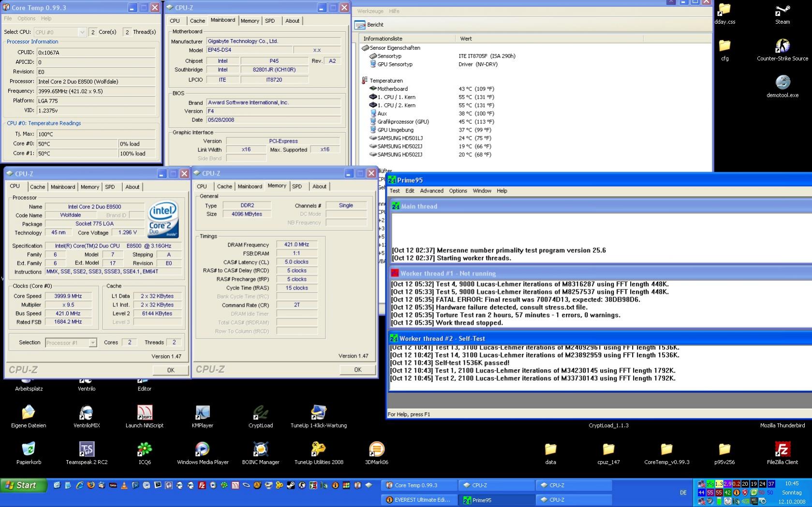Select Temperaturen node in sensor list
Viewport: 812px width, 507px height.
(x=386, y=81)
